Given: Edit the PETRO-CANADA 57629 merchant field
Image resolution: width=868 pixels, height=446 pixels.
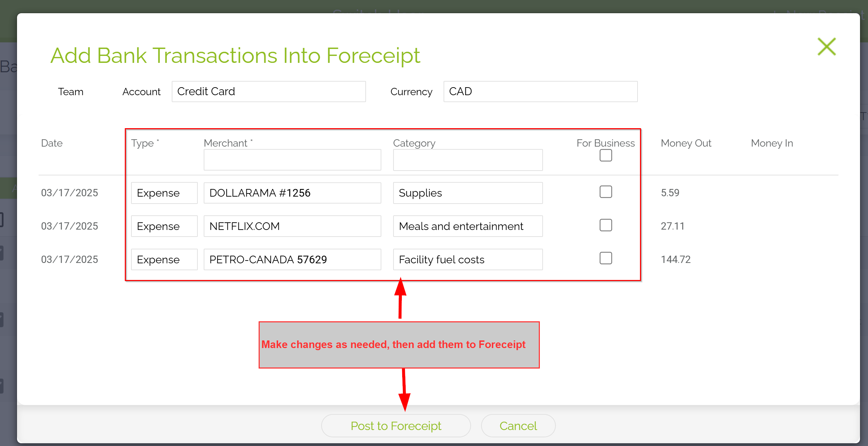Looking at the screenshot, I should coord(292,259).
